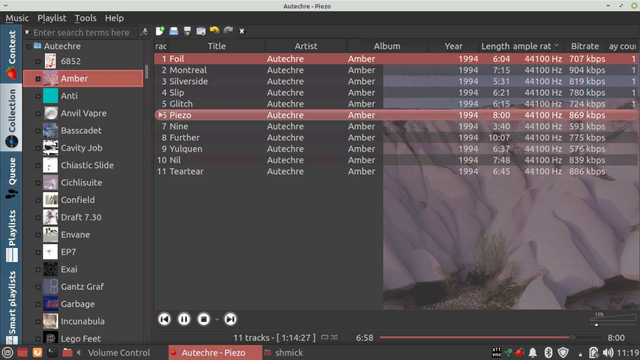The width and height of the screenshot is (640, 360).
Task: Sort by the Artist column header
Action: tap(306, 46)
